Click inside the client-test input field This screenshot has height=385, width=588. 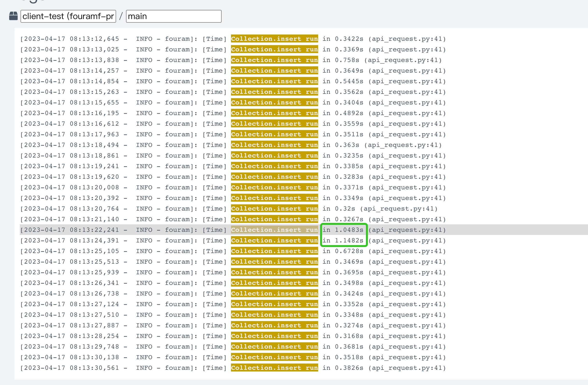[68, 16]
